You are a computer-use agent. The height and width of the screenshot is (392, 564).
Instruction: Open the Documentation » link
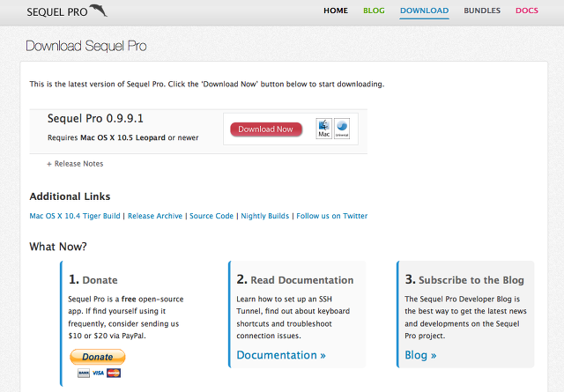pos(281,355)
